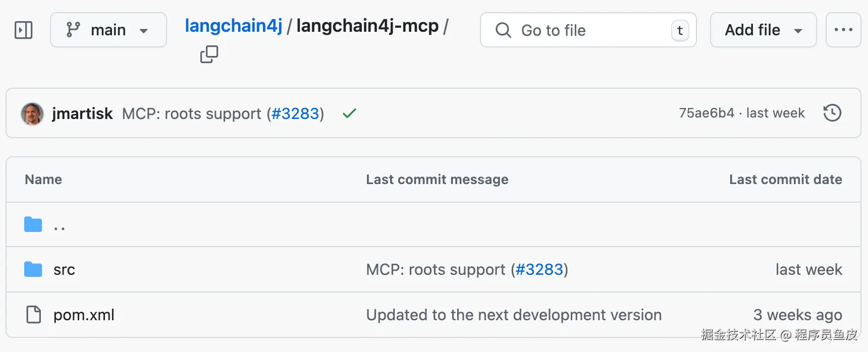
Task: Go up to parent directory '..'
Action: click(x=60, y=225)
